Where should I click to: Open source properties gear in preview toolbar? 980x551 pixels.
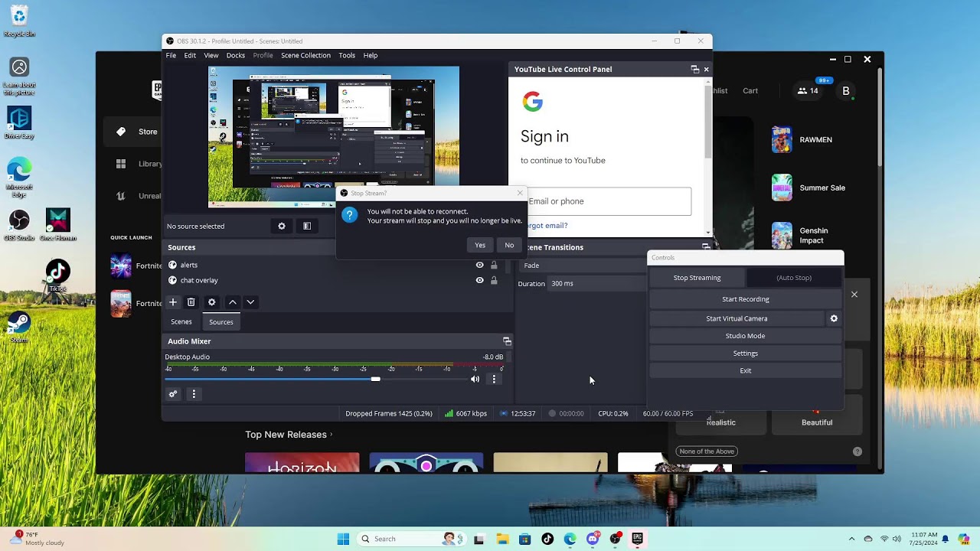tap(282, 226)
